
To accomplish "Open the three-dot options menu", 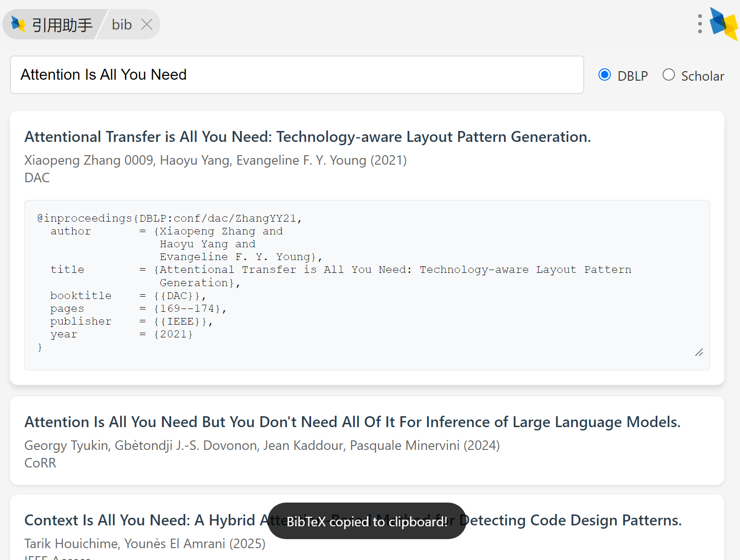I will click(x=700, y=24).
